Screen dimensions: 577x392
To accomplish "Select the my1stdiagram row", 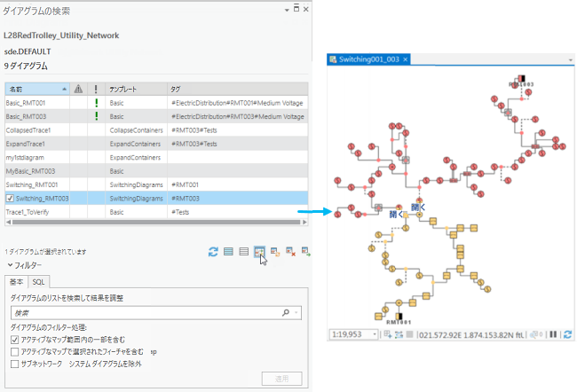I will tap(156, 157).
